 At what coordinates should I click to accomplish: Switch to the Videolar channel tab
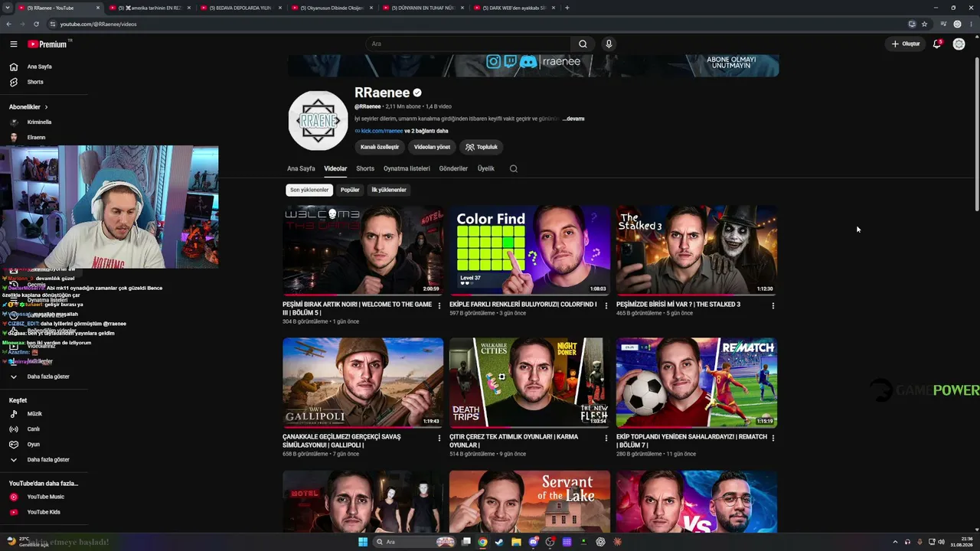click(335, 168)
